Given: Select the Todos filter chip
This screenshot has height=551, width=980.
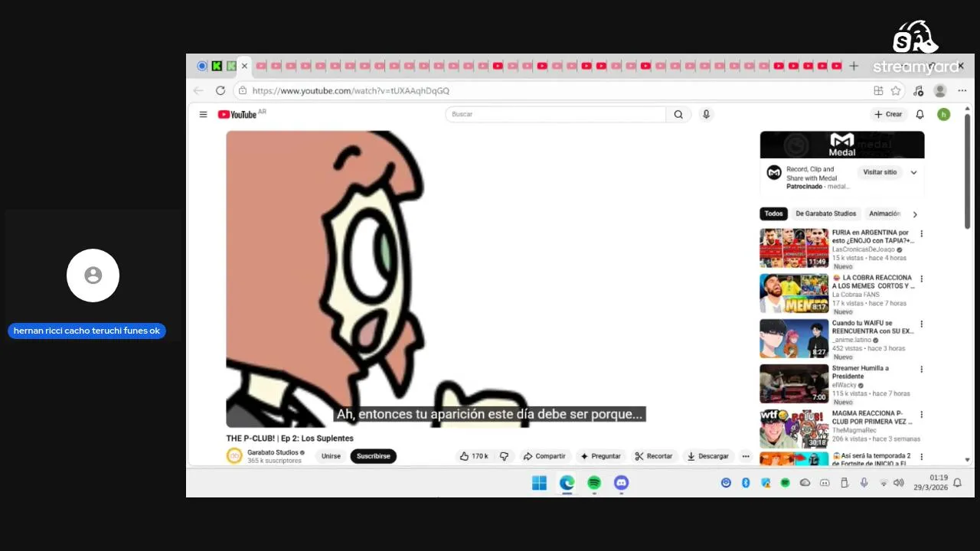Looking at the screenshot, I should [774, 214].
